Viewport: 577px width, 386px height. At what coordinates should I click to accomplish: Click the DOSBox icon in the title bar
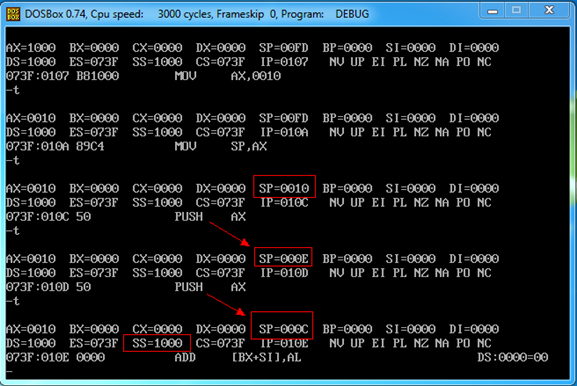pyautogui.click(x=13, y=14)
